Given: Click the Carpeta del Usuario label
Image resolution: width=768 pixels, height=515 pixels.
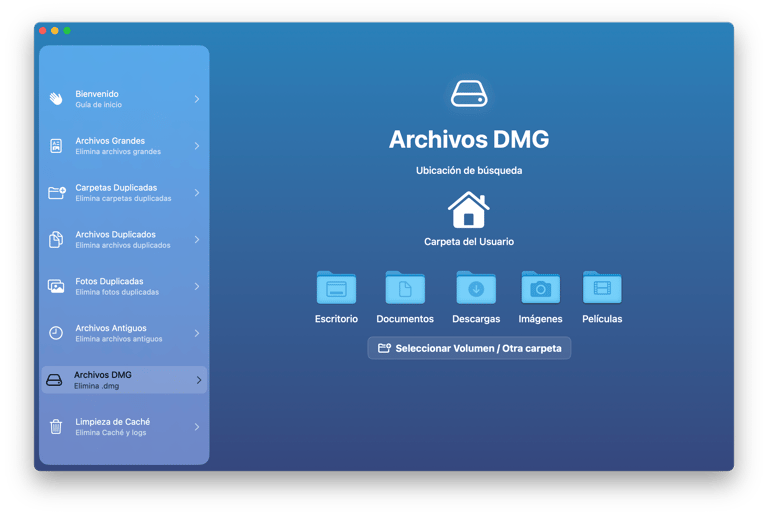Looking at the screenshot, I should coord(469,242).
